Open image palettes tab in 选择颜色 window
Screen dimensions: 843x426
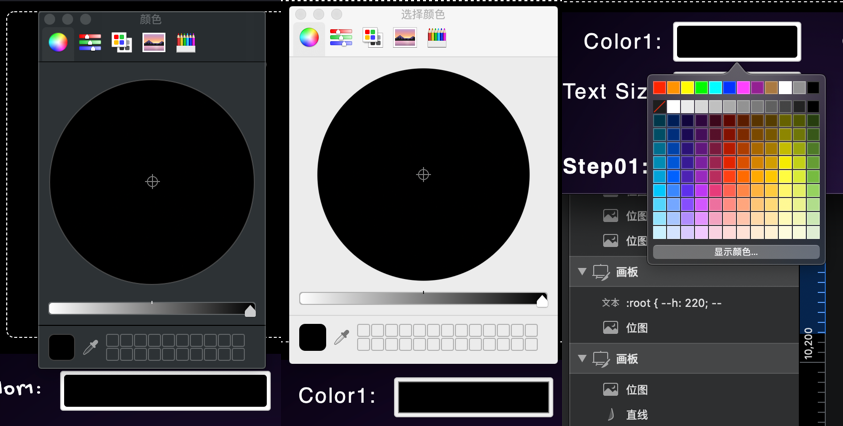(x=405, y=38)
